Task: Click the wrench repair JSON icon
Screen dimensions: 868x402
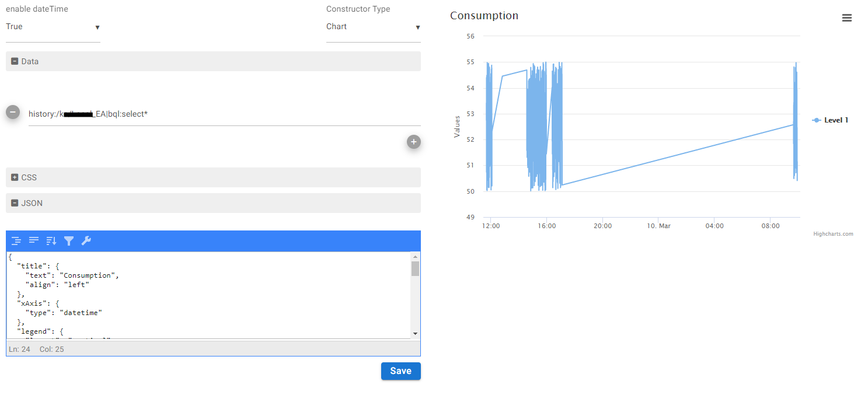Action: click(86, 241)
